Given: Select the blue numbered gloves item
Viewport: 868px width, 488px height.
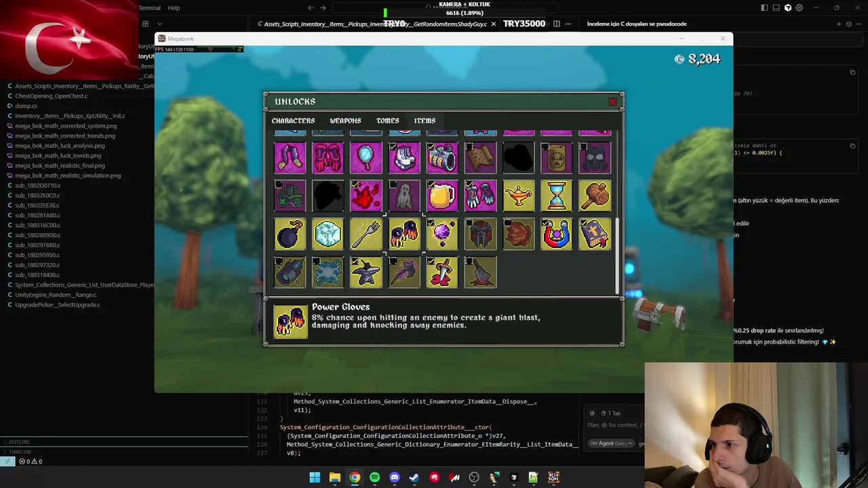Looking at the screenshot, I should click(480, 196).
